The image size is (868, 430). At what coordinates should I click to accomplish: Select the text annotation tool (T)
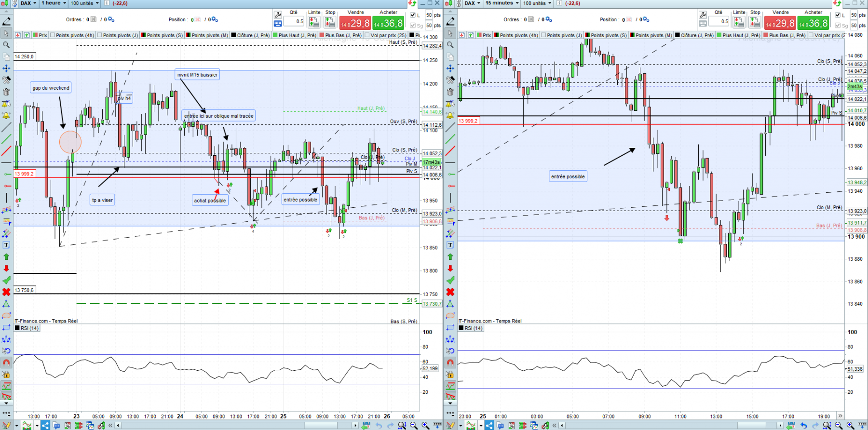tap(6, 245)
